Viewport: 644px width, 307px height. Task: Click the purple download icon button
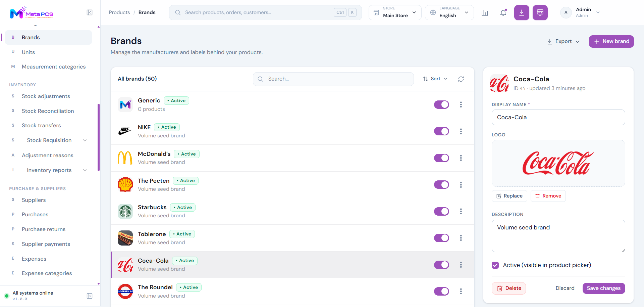pyautogui.click(x=522, y=13)
